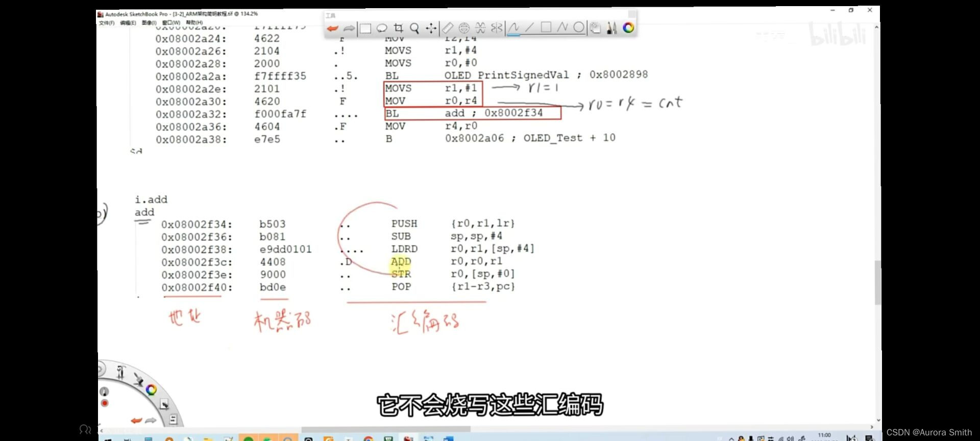Screen dimensions: 980x441
Task: Toggle the Ellipse guide tool
Action: coord(464,28)
